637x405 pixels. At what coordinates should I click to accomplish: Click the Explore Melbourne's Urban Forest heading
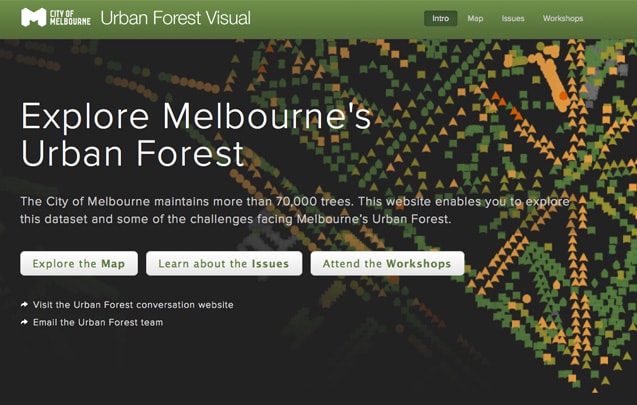tap(196, 134)
